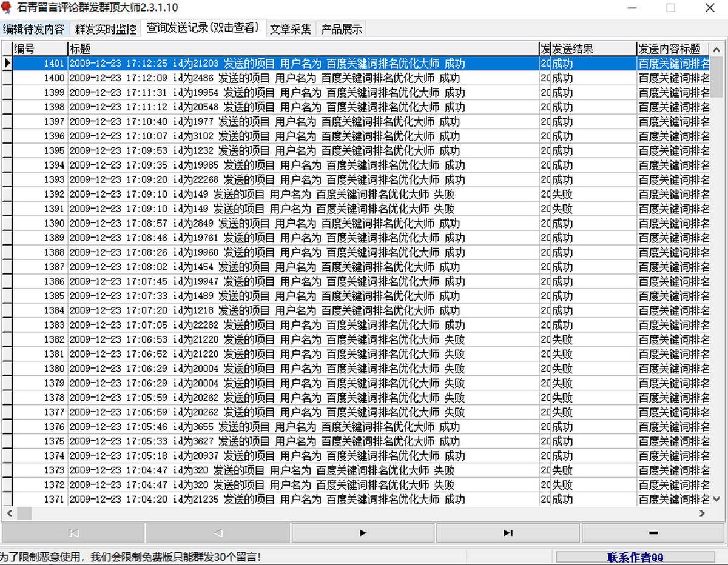Minimize the application window
The width and height of the screenshot is (728, 565).
point(632,8)
